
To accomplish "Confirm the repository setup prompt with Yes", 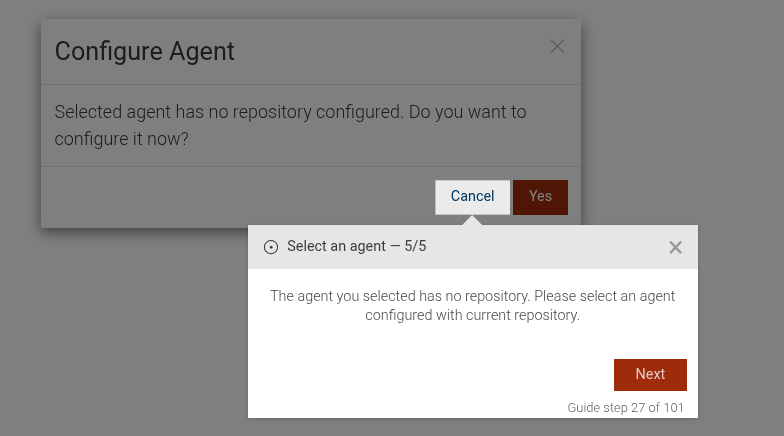I will tap(540, 197).
